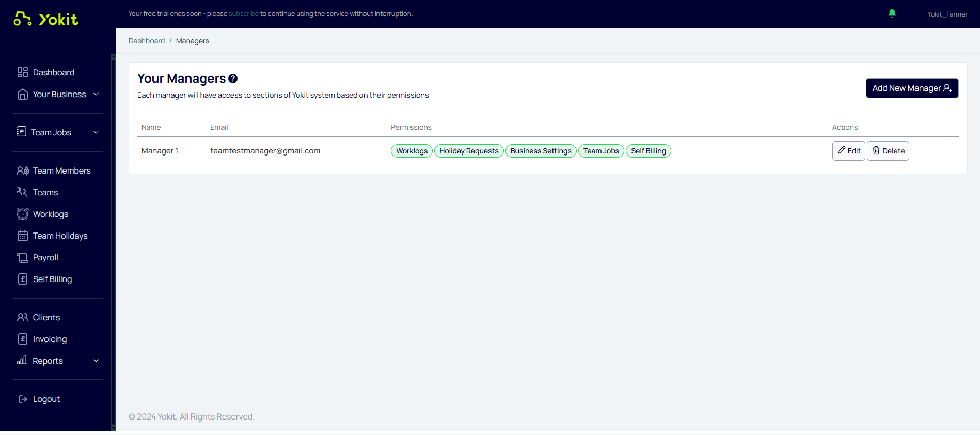Expand the Team Jobs chevron

96,132
